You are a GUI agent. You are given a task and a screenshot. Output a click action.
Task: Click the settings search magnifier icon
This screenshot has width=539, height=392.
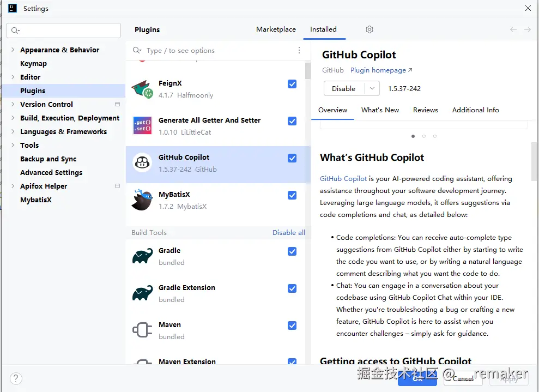point(15,31)
